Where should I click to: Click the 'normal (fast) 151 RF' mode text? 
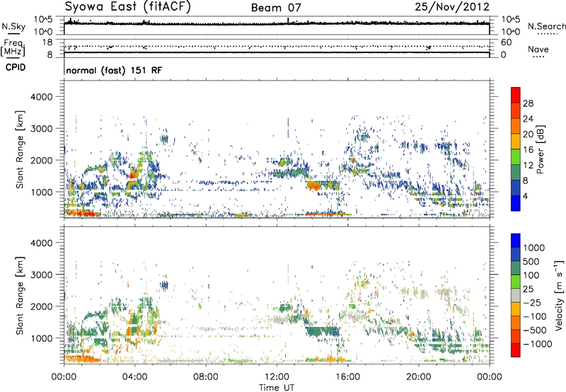(114, 70)
